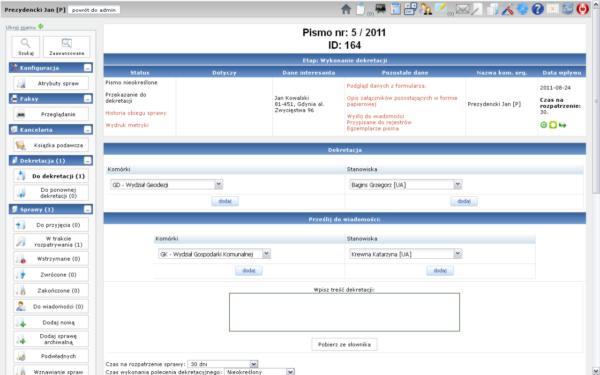Open Opis załączników pozostających w formie papierowej
The image size is (600, 375).
click(x=402, y=101)
